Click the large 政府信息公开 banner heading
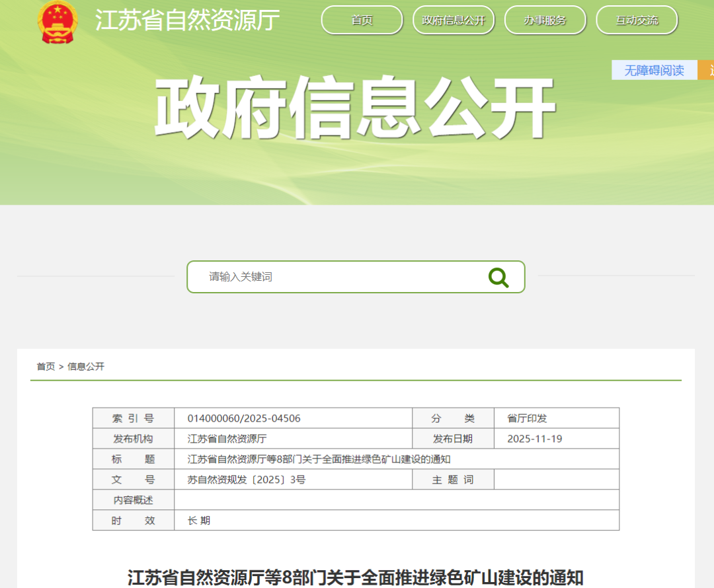 click(354, 108)
